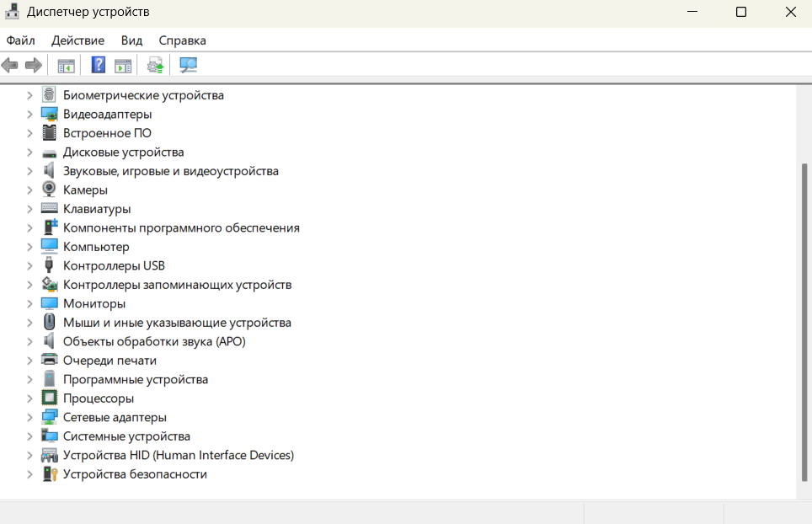Viewport: 812px width, 524px height.
Task: Toggle the console tree toolbar icon
Action: [66, 65]
